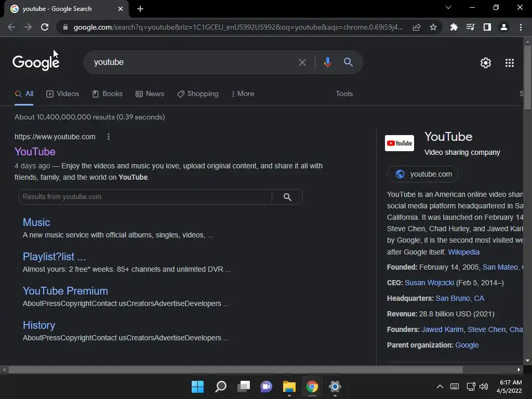Open the youtube.com button in knowledge panel
Image resolution: width=532 pixels, height=399 pixels.
point(423,174)
